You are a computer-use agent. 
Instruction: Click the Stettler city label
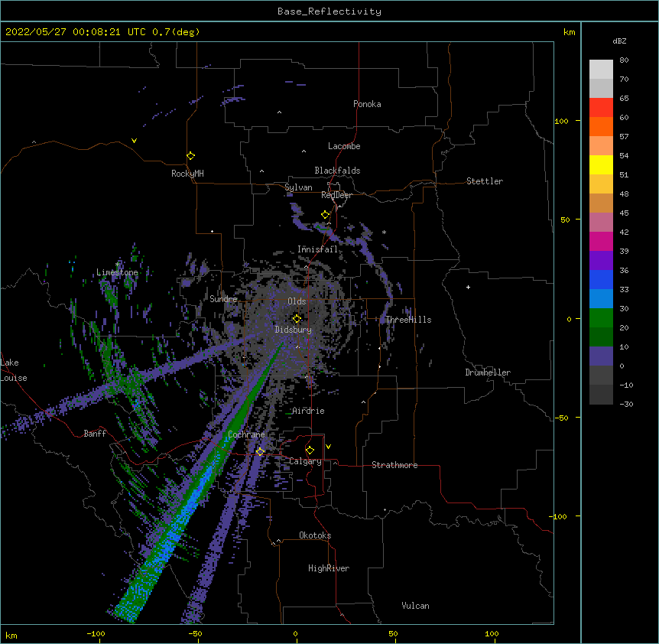(x=485, y=181)
